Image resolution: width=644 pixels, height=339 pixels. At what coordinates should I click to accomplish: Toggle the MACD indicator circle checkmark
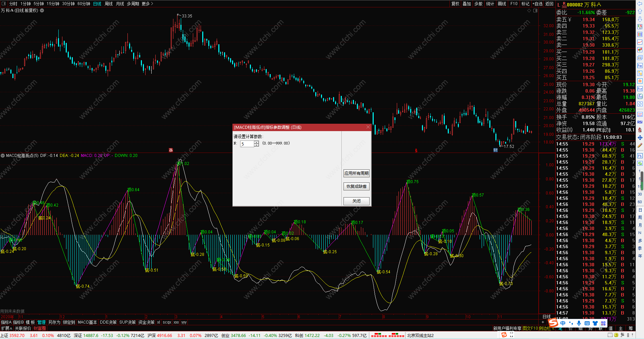[x=3, y=156]
